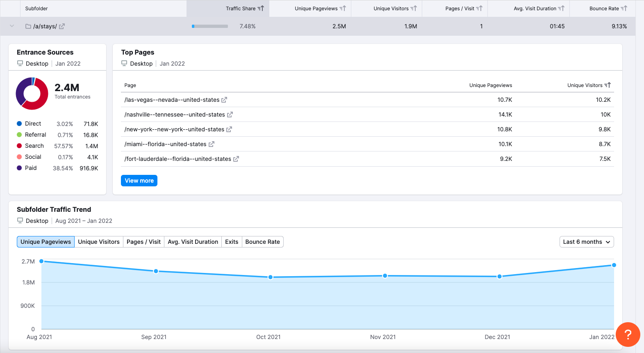Open miami page external link icon

tap(212, 144)
